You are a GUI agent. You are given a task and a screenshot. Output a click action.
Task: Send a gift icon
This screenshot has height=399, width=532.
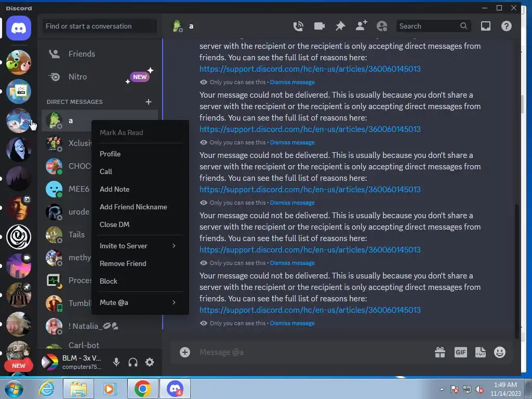pos(440,352)
